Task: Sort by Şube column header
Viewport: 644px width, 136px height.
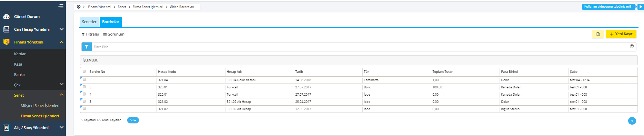Action: click(574, 72)
